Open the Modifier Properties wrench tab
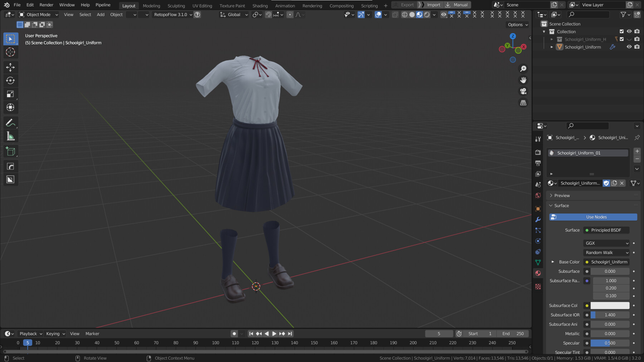The width and height of the screenshot is (644, 362). point(538,219)
